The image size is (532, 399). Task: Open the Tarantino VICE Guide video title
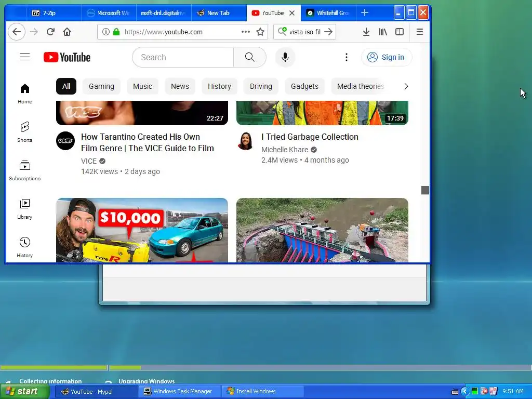[147, 142]
